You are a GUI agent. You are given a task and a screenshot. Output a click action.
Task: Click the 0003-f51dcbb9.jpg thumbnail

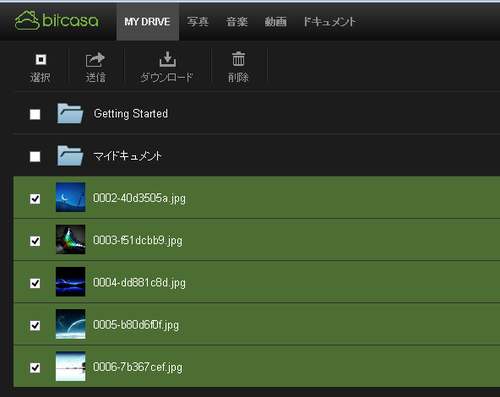[70, 239]
